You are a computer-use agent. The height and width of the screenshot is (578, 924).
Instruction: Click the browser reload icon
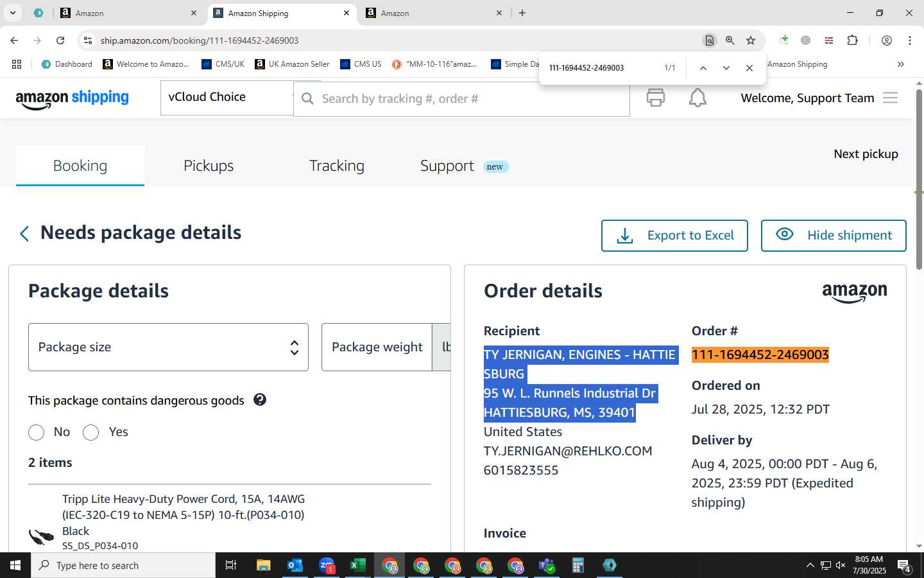coord(60,40)
